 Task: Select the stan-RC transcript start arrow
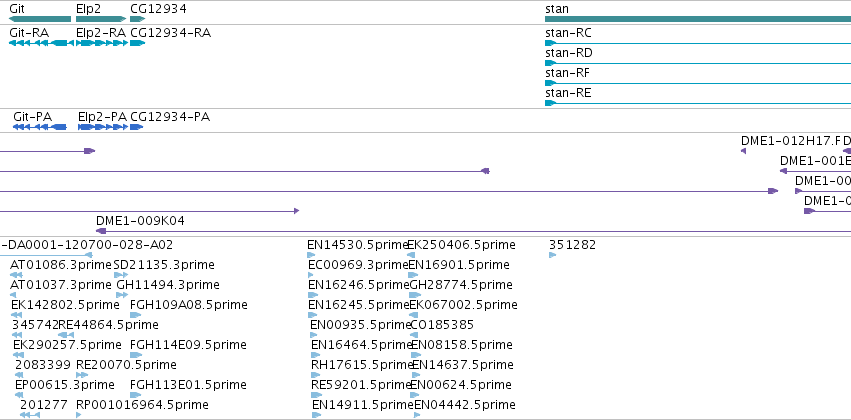[x=551, y=43]
